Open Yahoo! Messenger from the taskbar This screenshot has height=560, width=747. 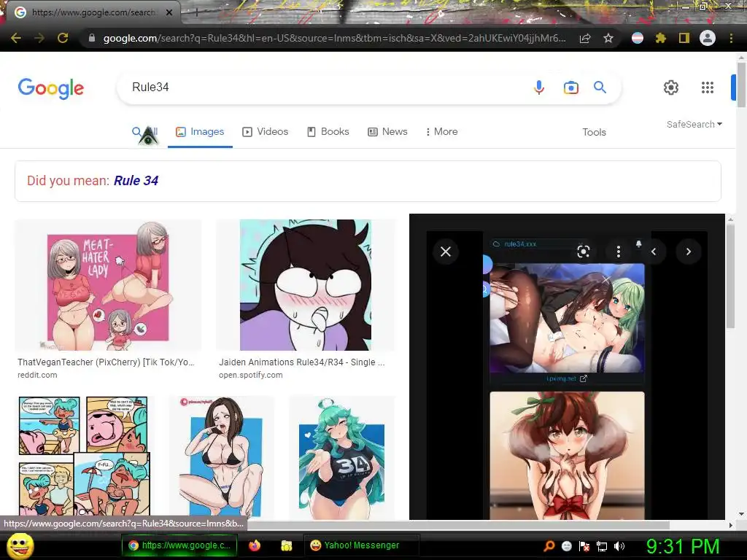coord(360,545)
